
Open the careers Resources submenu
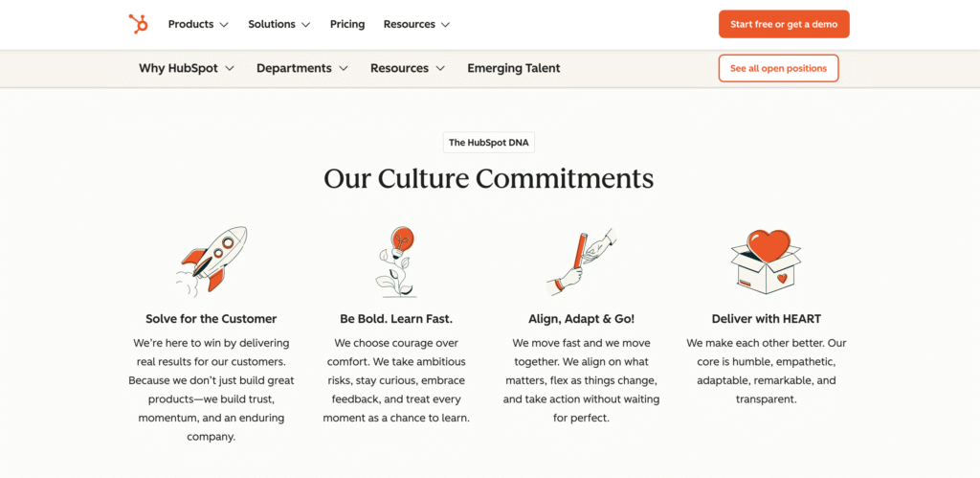click(408, 68)
